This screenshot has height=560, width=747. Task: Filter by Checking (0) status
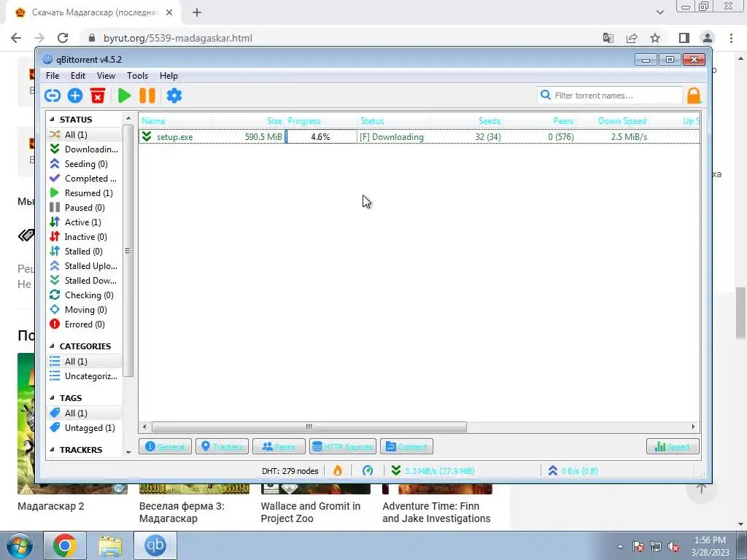pos(85,295)
